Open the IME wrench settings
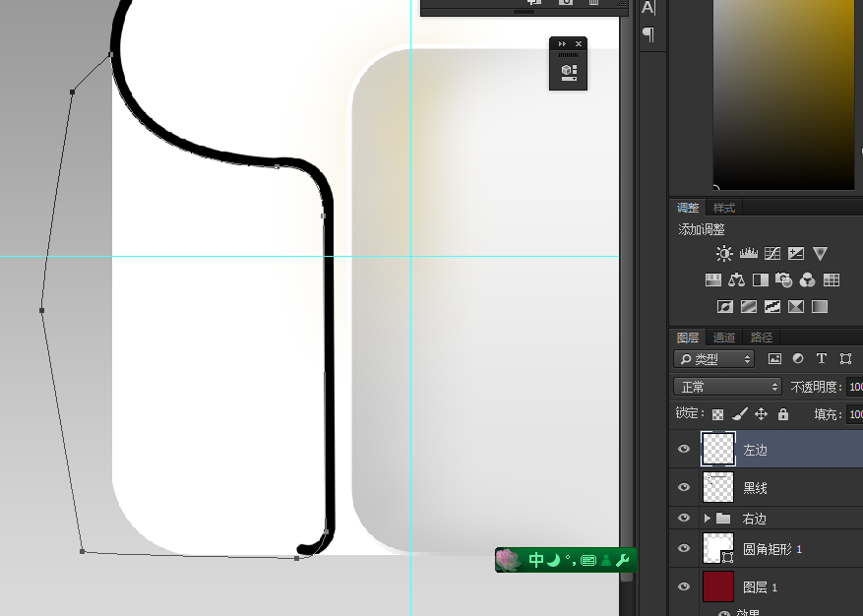 click(x=623, y=560)
